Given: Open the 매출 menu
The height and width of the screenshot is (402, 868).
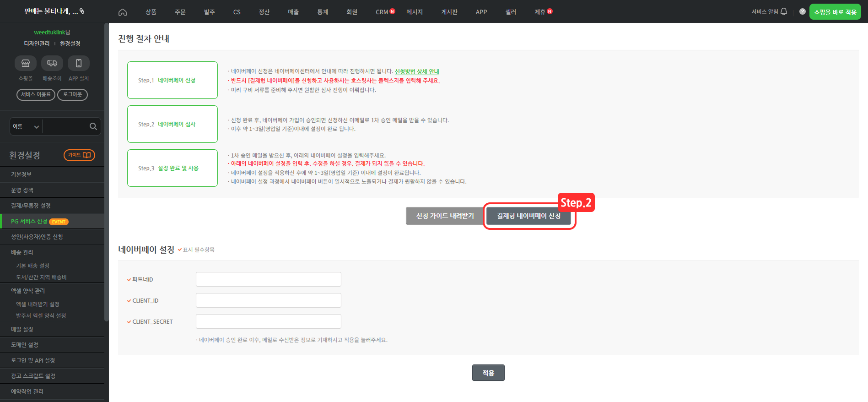Looking at the screenshot, I should pos(293,12).
